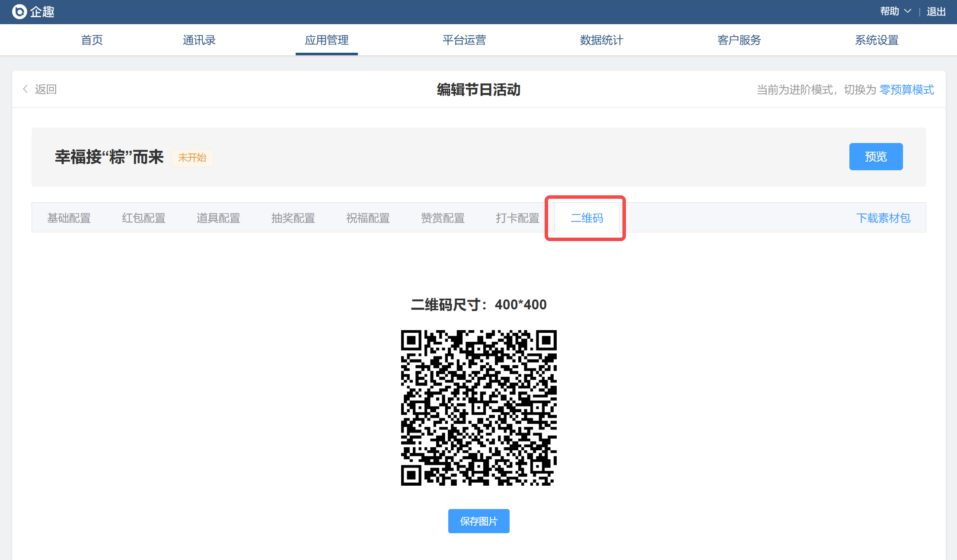This screenshot has height=560, width=957.
Task: Click the 保存图片 button
Action: (x=478, y=521)
